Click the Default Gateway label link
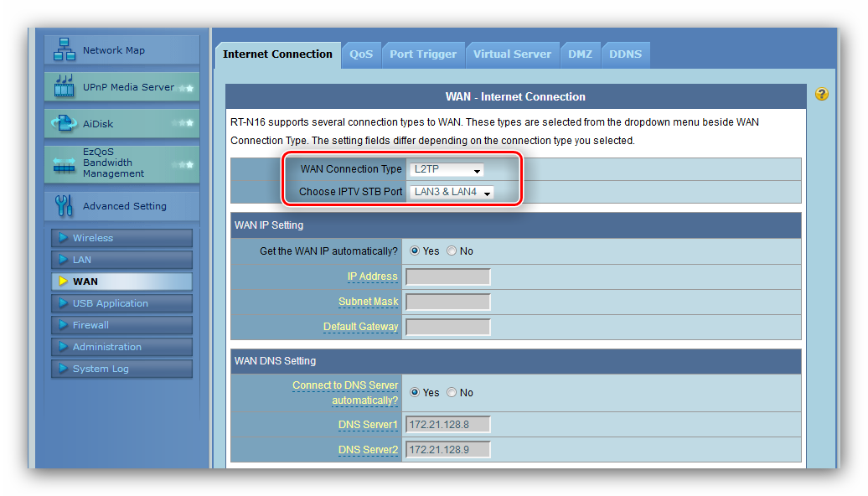Viewport: 868px width, 496px height. point(360,327)
